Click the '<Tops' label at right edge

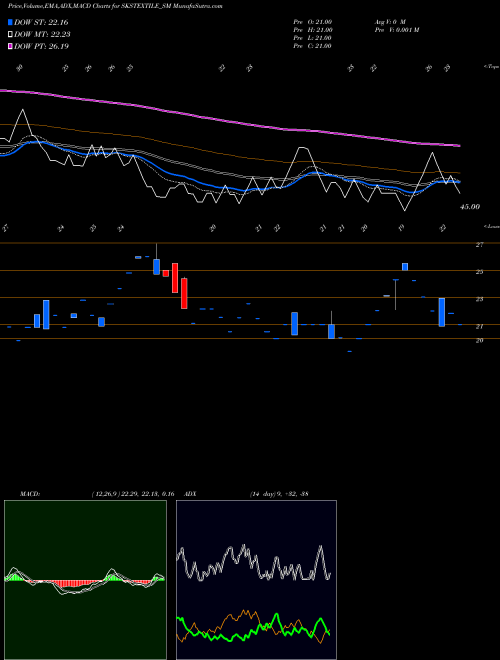click(x=492, y=67)
